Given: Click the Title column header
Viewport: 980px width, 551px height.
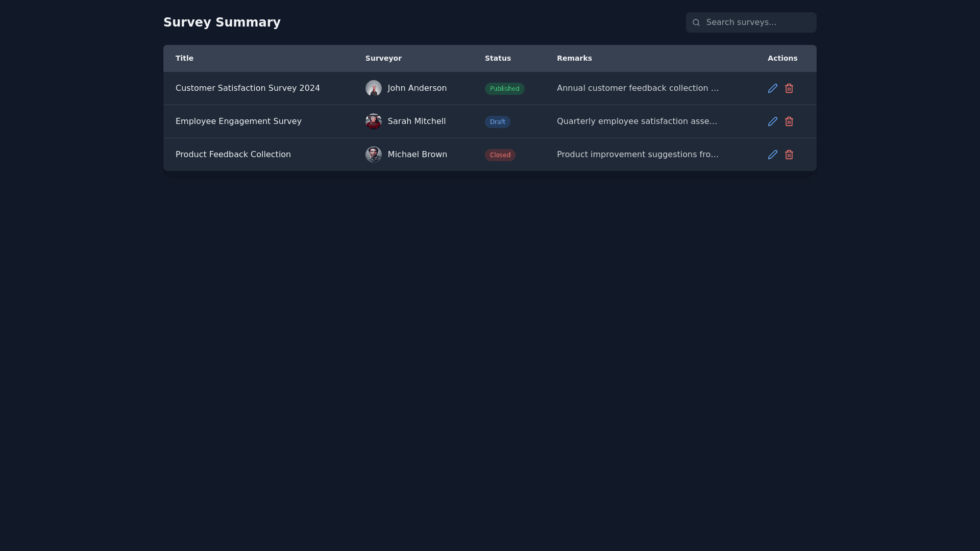Looking at the screenshot, I should coord(184,58).
